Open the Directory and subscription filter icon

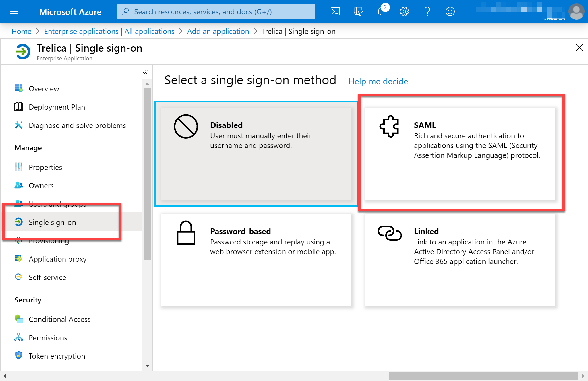coord(358,11)
